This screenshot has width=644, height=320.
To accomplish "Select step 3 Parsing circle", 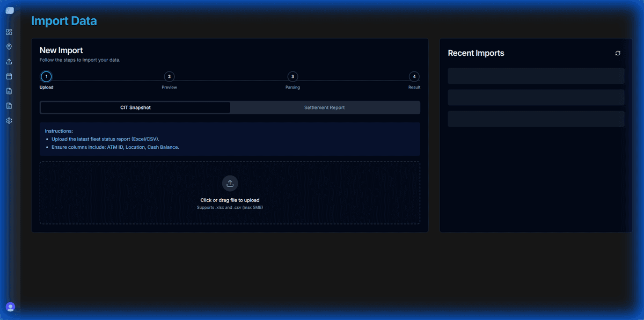I will 292,77.
